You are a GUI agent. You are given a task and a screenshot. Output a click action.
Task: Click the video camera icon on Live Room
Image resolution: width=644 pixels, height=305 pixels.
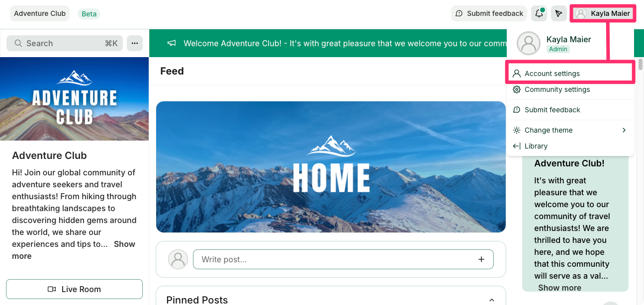click(x=52, y=289)
